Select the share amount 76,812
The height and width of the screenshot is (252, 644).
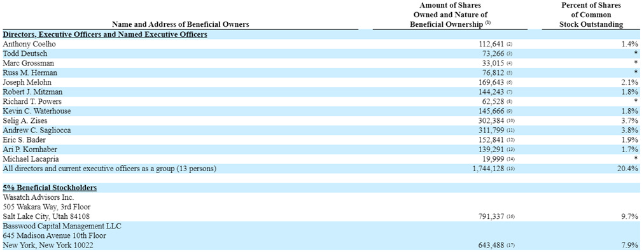[493, 73]
